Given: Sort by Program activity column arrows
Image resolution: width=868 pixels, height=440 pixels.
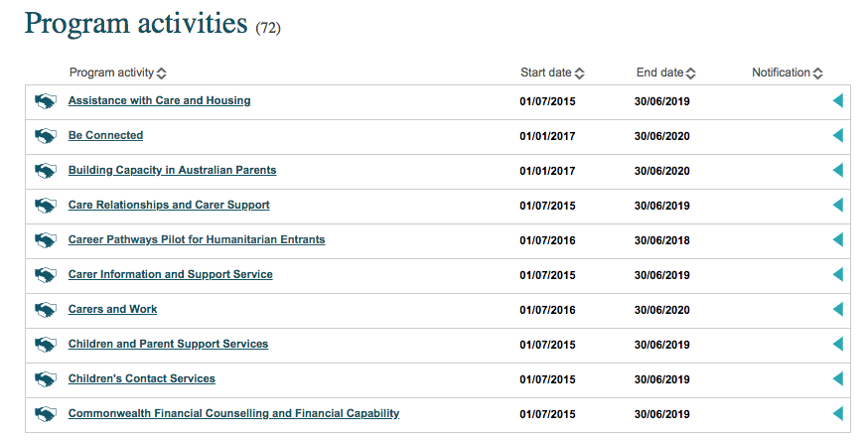Looking at the screenshot, I should 161,73.
